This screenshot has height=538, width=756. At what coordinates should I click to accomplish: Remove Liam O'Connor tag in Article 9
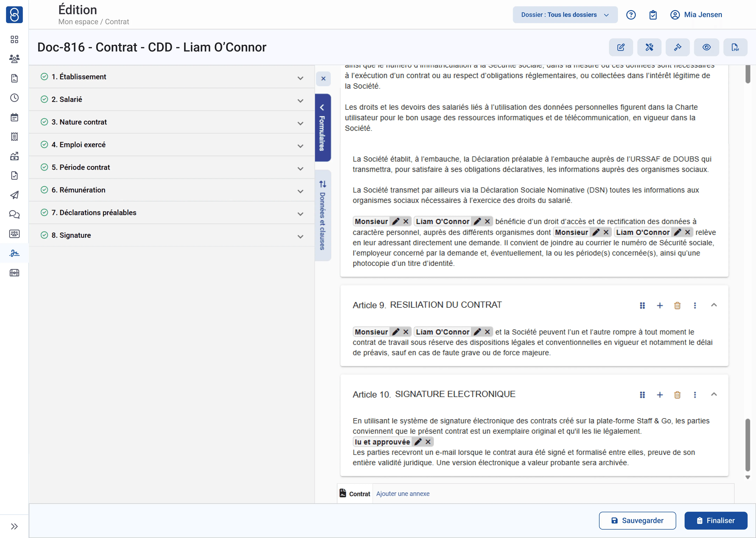[487, 332]
